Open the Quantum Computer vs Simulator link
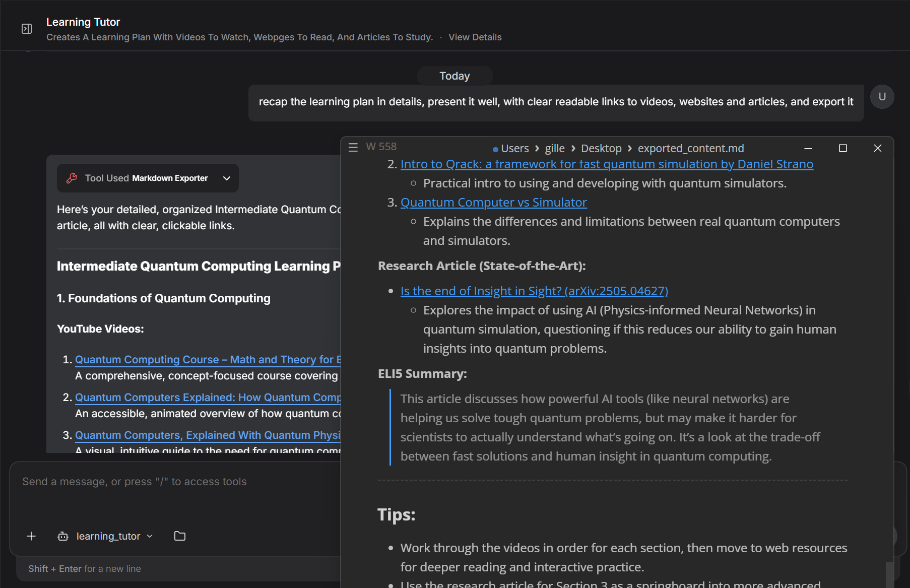The image size is (910, 588). point(493,202)
